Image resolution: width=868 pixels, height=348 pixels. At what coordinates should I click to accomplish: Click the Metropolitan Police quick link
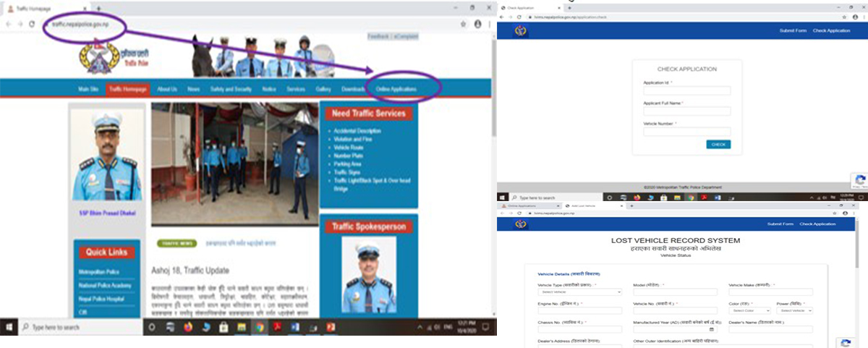pyautogui.click(x=101, y=271)
